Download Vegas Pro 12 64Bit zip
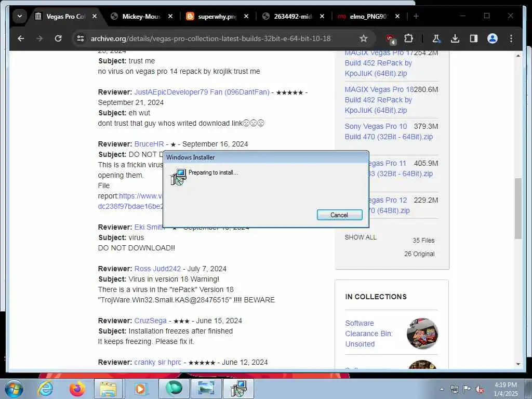 point(389,205)
